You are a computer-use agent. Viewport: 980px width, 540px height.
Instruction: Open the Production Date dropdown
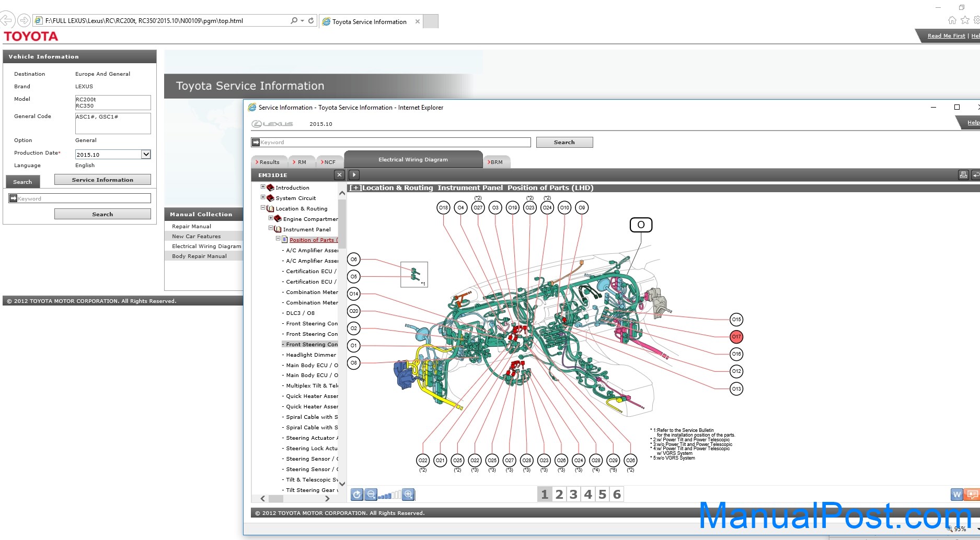146,155
